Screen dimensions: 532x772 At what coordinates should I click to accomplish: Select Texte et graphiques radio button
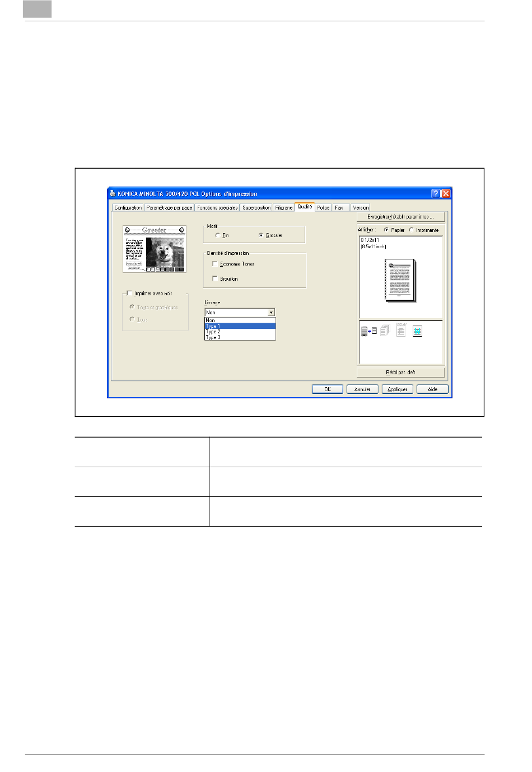(x=132, y=307)
